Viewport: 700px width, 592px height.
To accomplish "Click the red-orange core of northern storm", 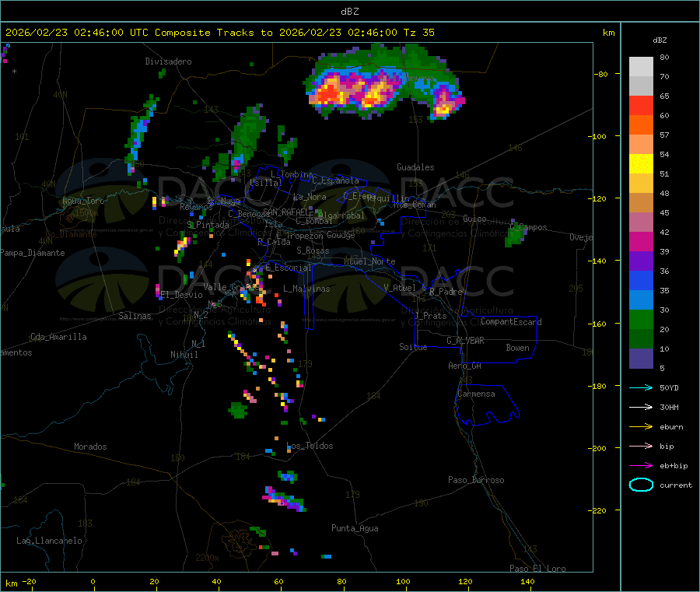I will pos(330,94).
